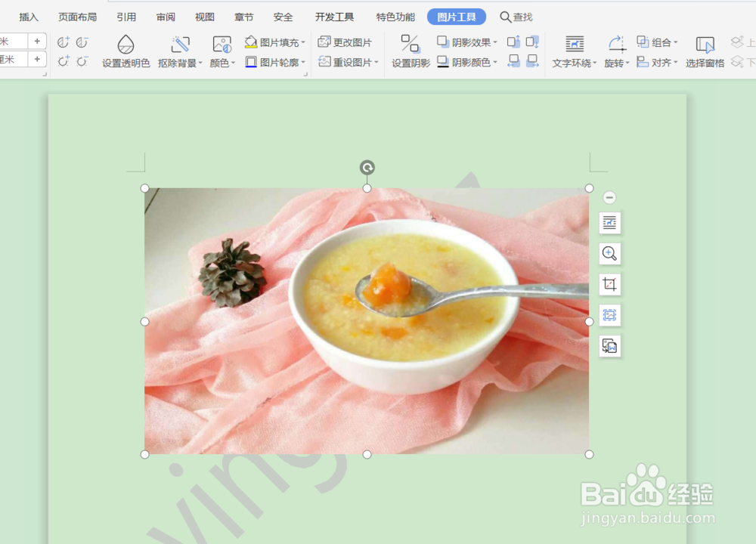Viewport: 756px width, 544px height.
Task: Increase picture brightness
Action: (64, 61)
